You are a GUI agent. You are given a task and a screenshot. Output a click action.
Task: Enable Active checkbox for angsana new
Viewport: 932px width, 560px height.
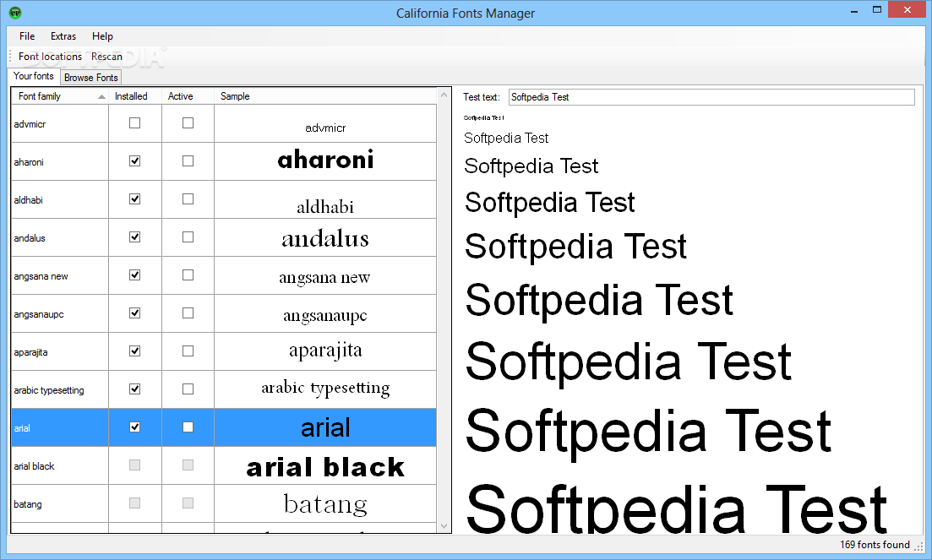tap(188, 275)
